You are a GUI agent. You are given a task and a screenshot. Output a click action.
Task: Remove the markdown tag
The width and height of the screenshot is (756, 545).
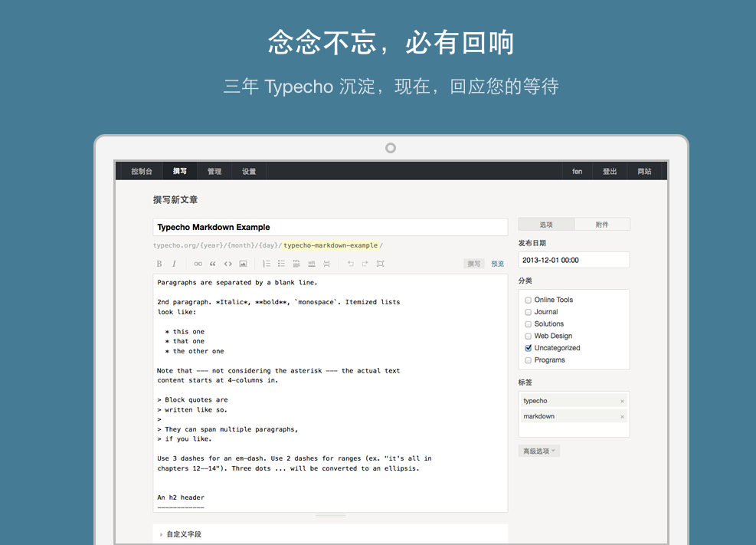(622, 417)
